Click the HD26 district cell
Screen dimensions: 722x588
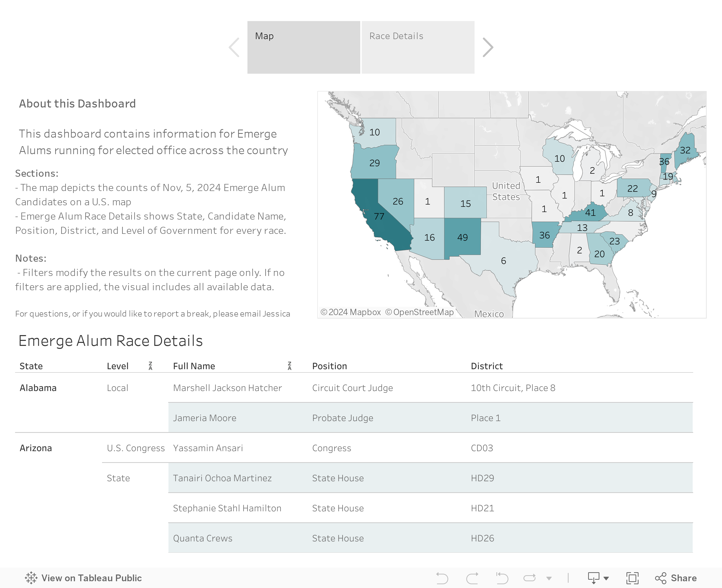[x=483, y=538]
